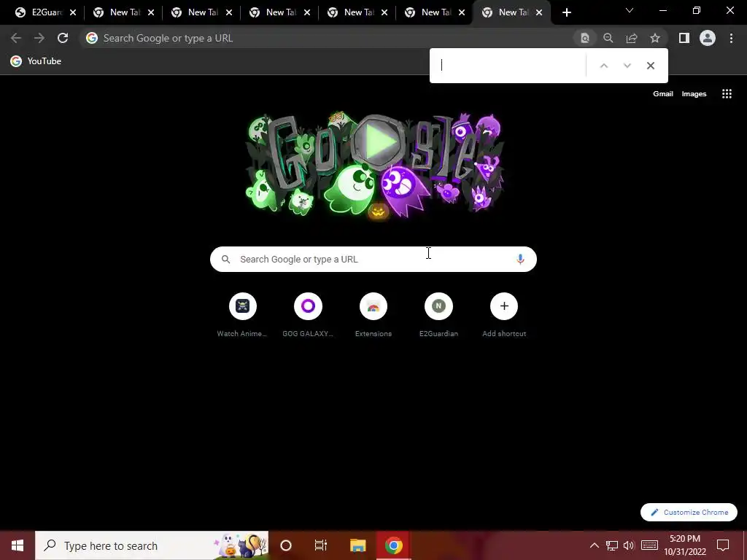
Task: Open Cortana from taskbar
Action: pos(286,545)
